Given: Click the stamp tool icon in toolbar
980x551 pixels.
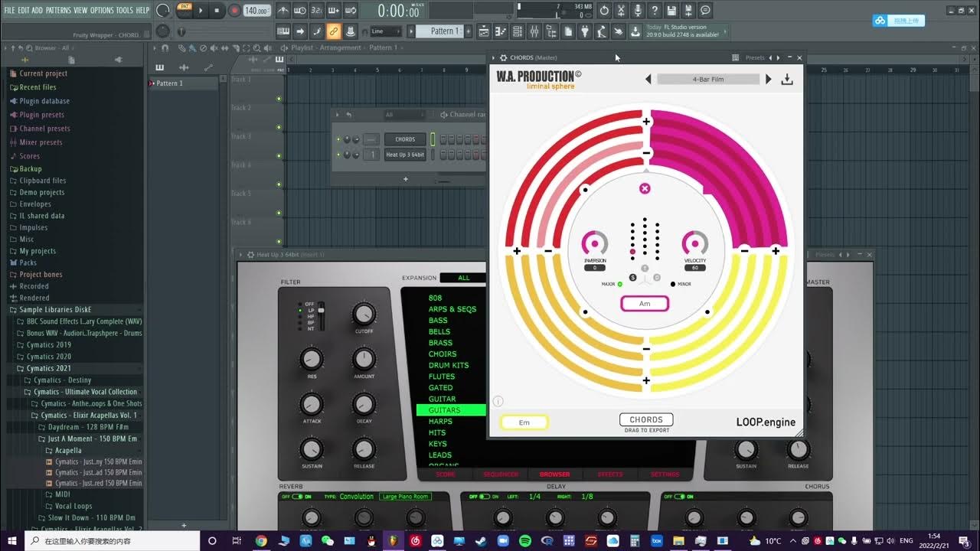Looking at the screenshot, I should tap(350, 31).
